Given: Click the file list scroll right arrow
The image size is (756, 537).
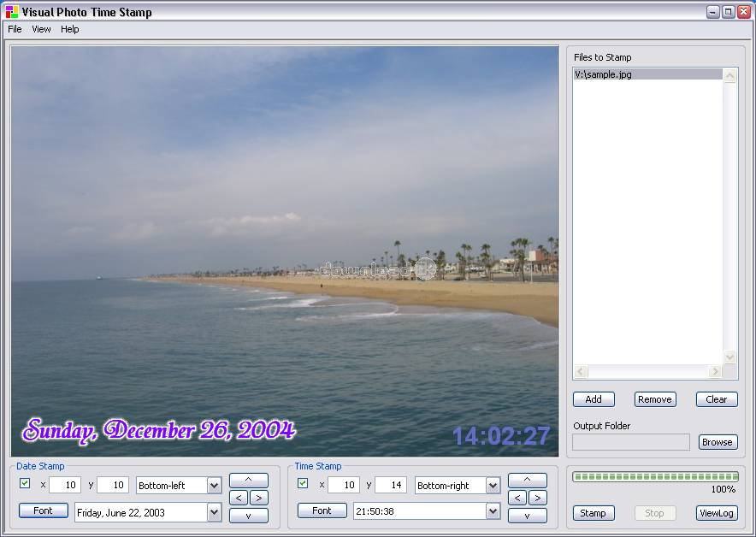Looking at the screenshot, I should click(715, 371).
